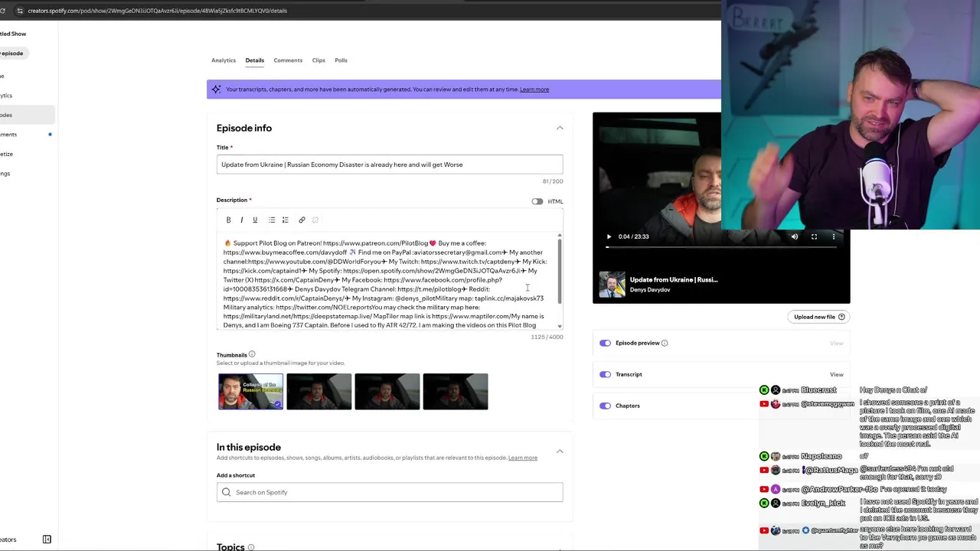Screen dimensions: 980x551
Task: Click the episode cover art under player
Action: point(612,284)
